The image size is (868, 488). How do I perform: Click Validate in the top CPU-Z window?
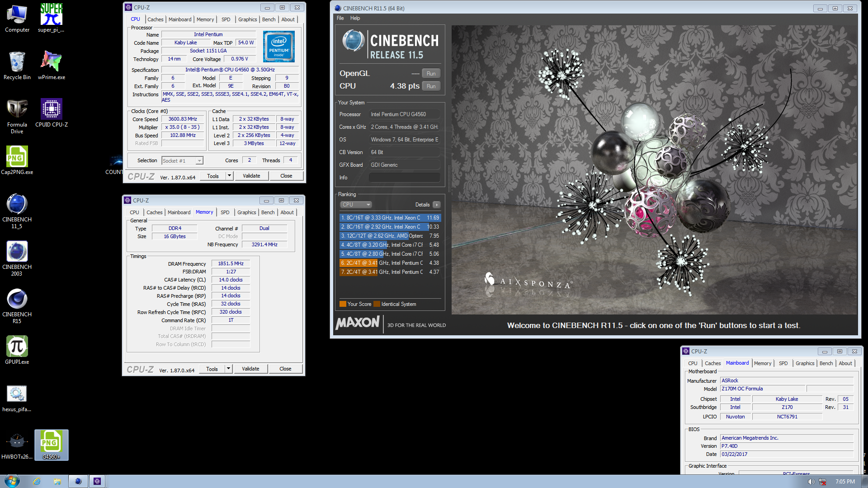[251, 176]
